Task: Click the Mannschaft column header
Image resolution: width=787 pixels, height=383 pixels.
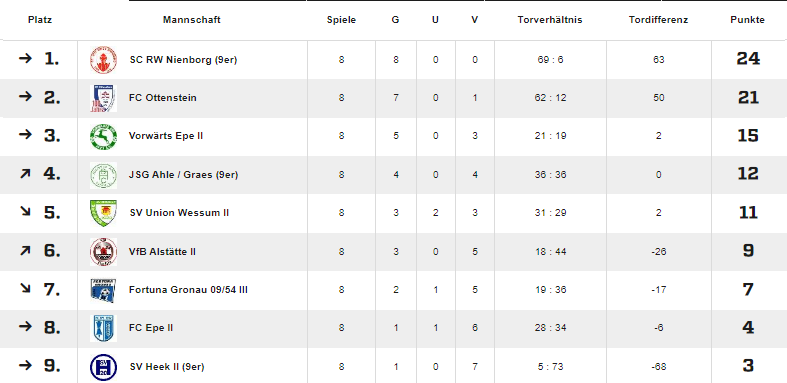Action: (192, 20)
